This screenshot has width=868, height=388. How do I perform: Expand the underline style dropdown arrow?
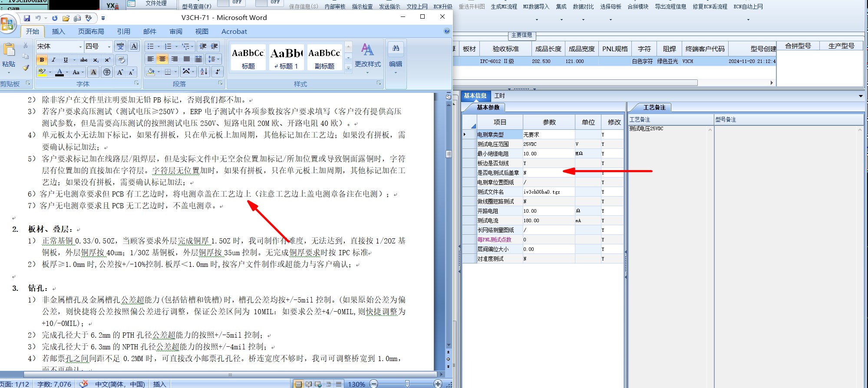[x=74, y=60]
